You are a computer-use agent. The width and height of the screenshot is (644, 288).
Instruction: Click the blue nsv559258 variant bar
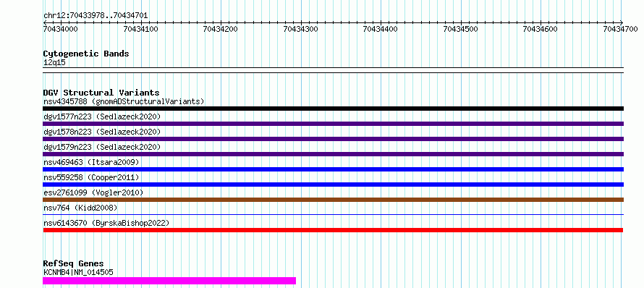tap(333, 185)
